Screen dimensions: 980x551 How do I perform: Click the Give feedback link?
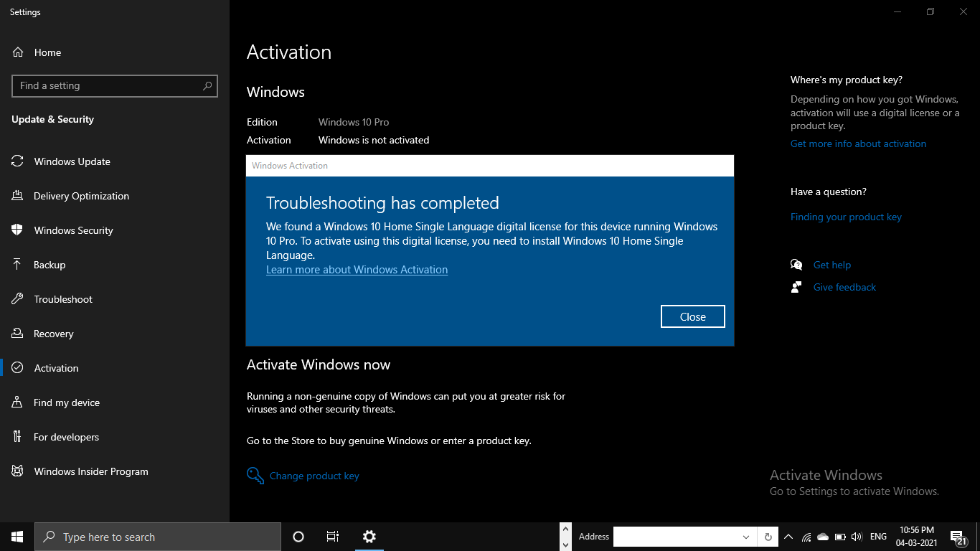tap(844, 287)
